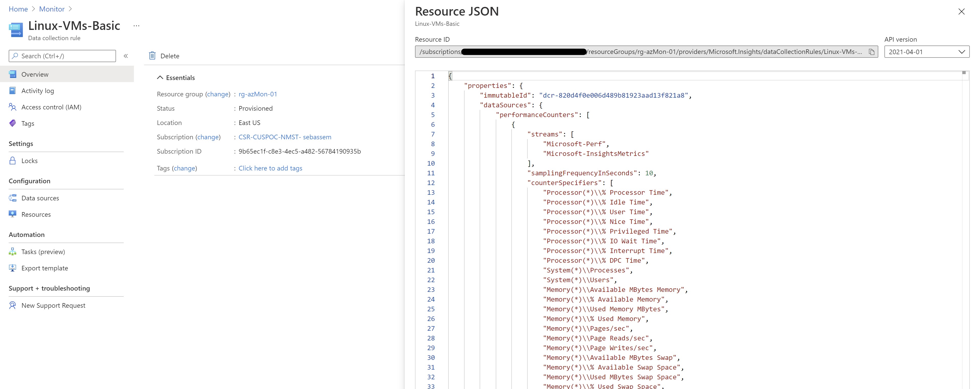Click the East US location value

click(250, 123)
